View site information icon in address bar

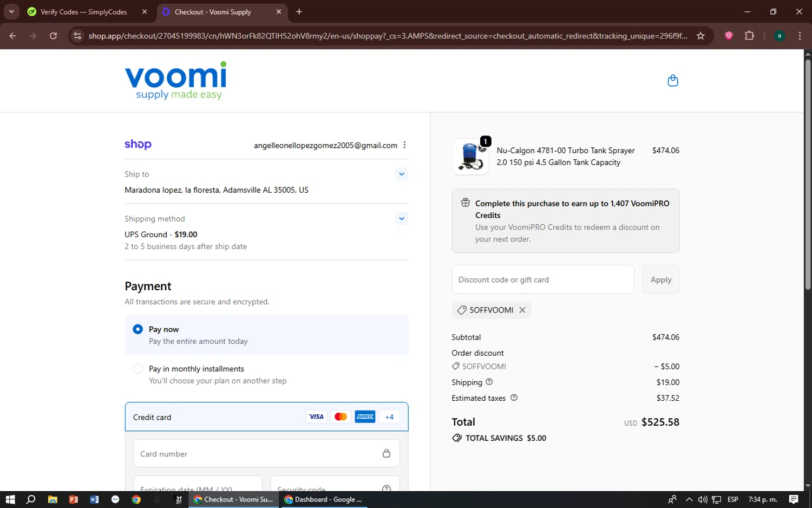point(77,36)
